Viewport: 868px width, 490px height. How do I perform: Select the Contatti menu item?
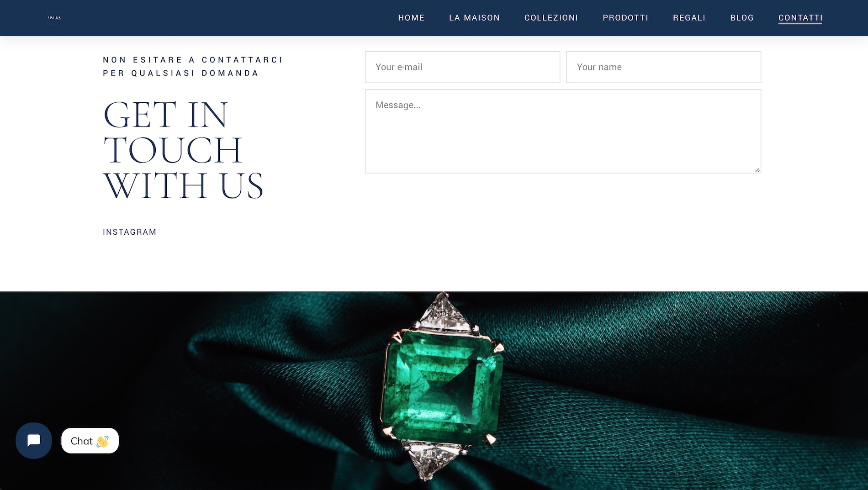tap(800, 18)
